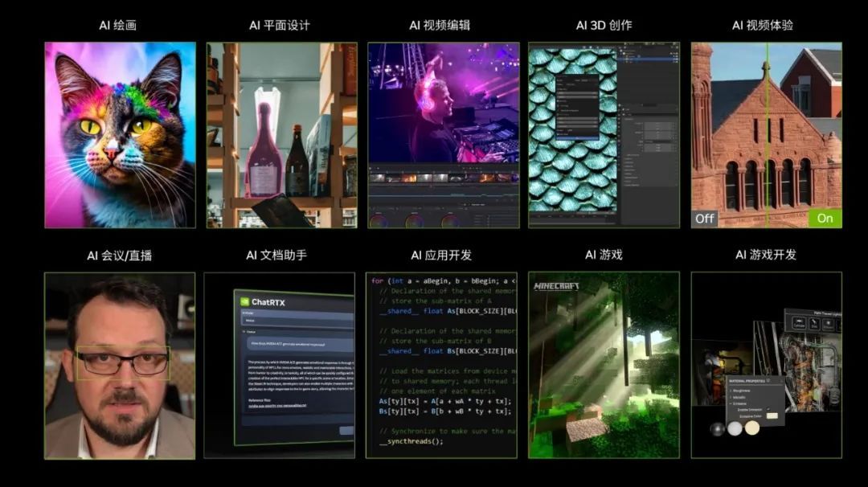This screenshot has height=487, width=868.
Task: Select the cream-colored material sphere
Action: coord(752,428)
